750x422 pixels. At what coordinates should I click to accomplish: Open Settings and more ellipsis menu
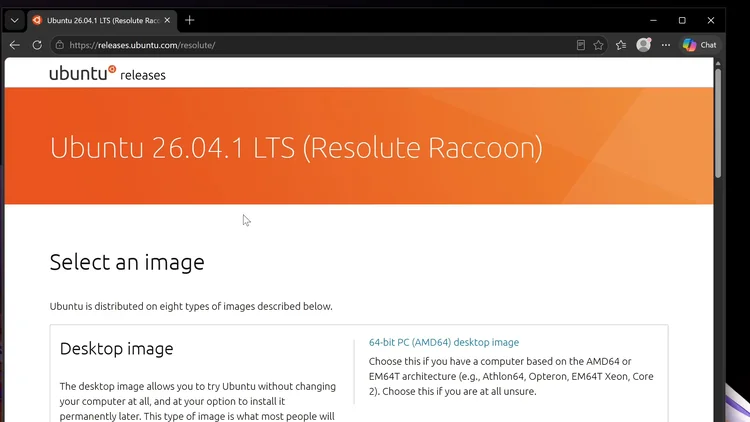(666, 45)
